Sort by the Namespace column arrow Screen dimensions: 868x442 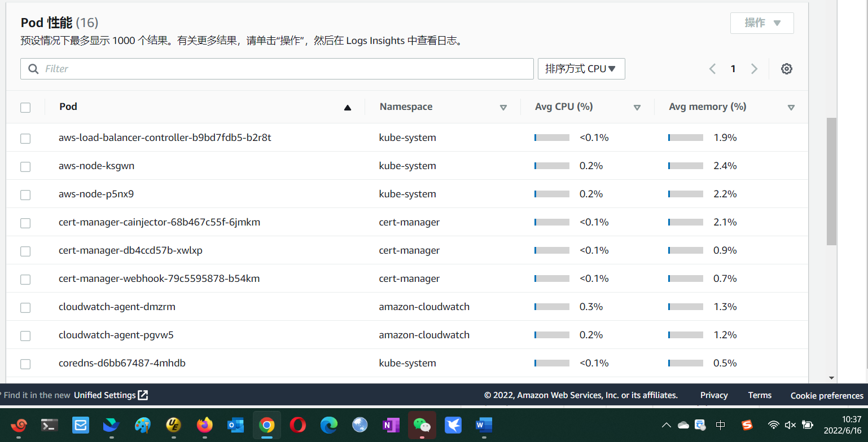click(x=503, y=108)
